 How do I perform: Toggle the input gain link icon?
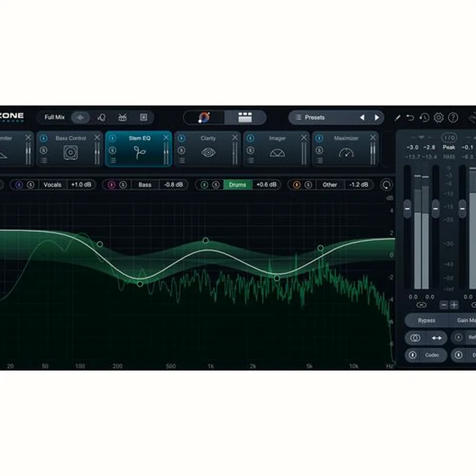(421, 305)
